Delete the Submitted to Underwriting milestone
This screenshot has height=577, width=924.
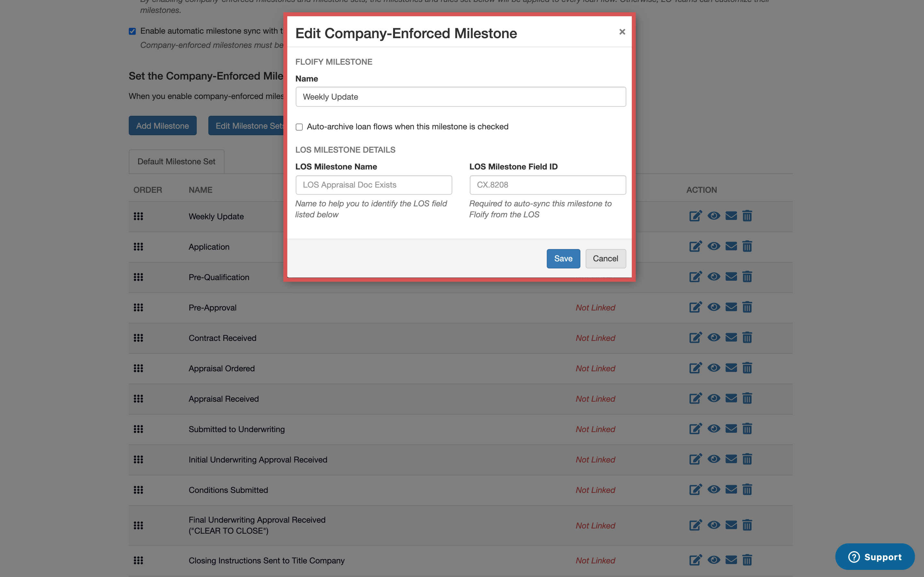point(747,429)
